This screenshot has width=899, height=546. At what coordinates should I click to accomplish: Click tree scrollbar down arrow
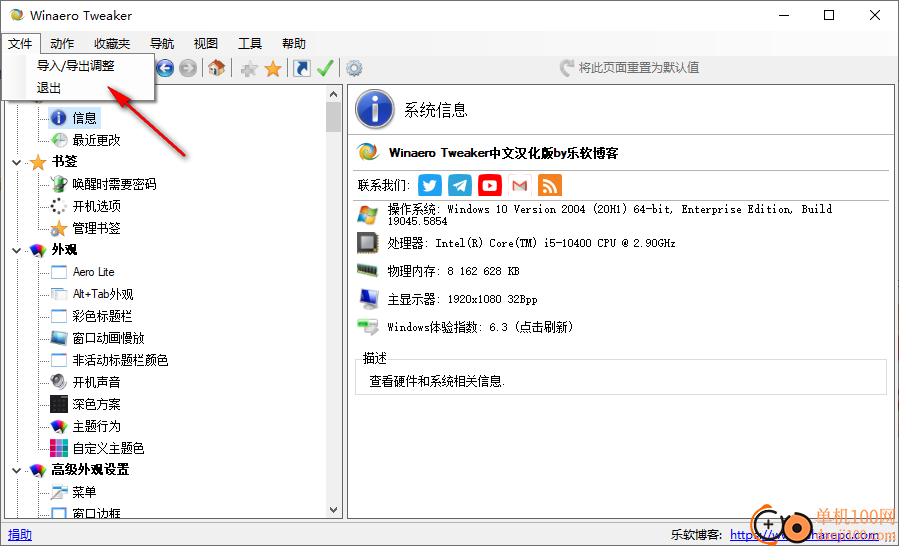point(334,509)
